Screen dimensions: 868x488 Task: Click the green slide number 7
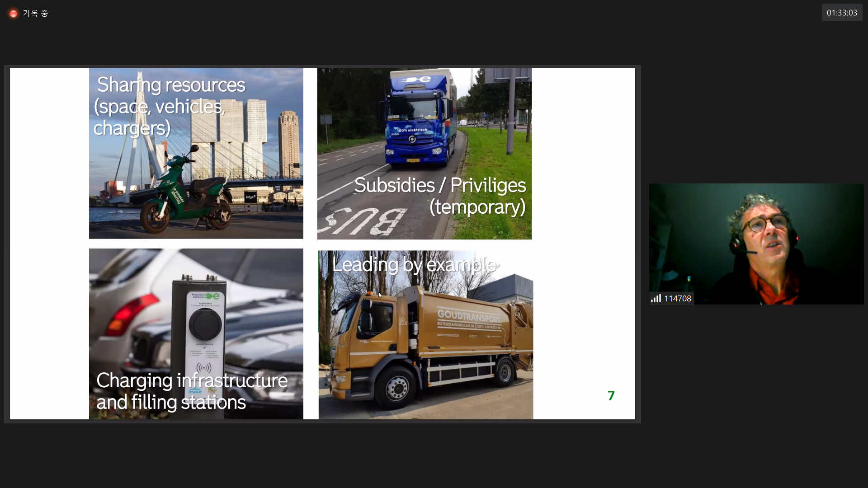point(611,396)
